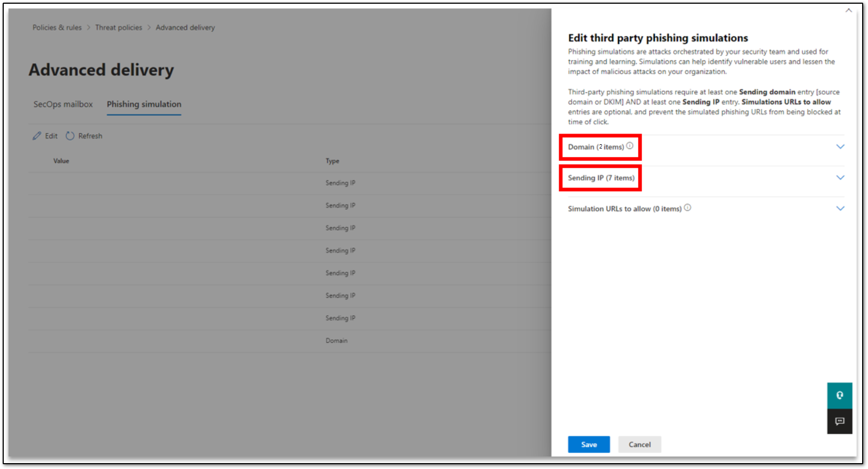
Task: Switch to the SecOps mailbox tab
Action: pos(63,104)
